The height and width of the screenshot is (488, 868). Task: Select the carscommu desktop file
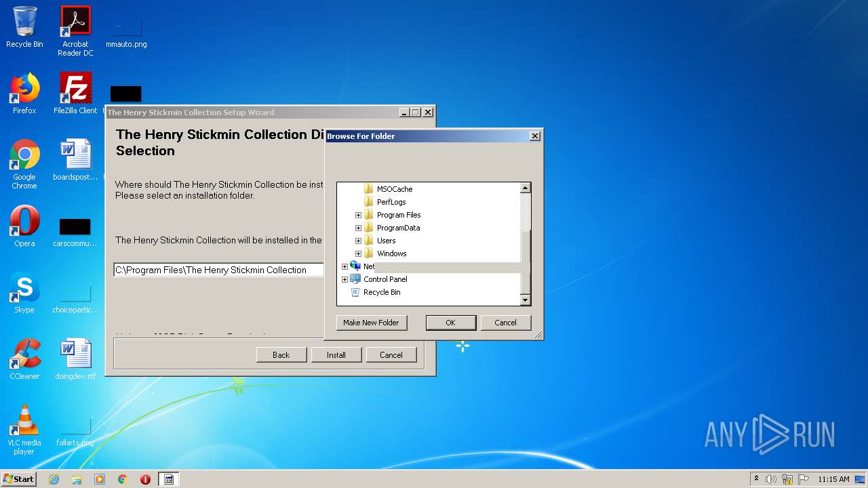pos(75,232)
